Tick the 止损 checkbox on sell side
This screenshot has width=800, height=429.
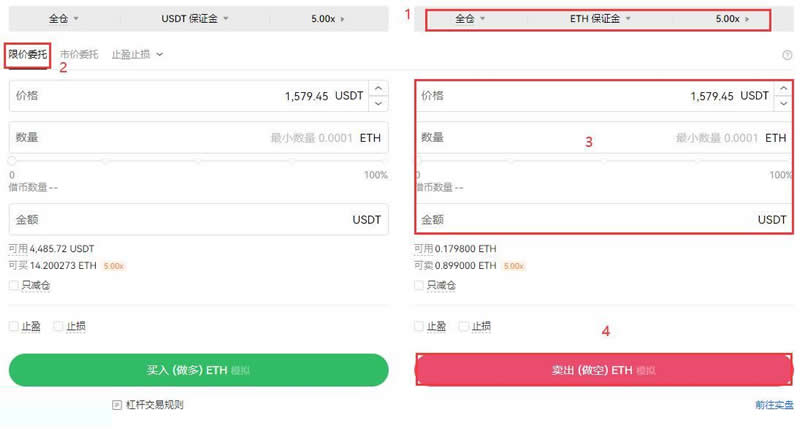pos(464,326)
